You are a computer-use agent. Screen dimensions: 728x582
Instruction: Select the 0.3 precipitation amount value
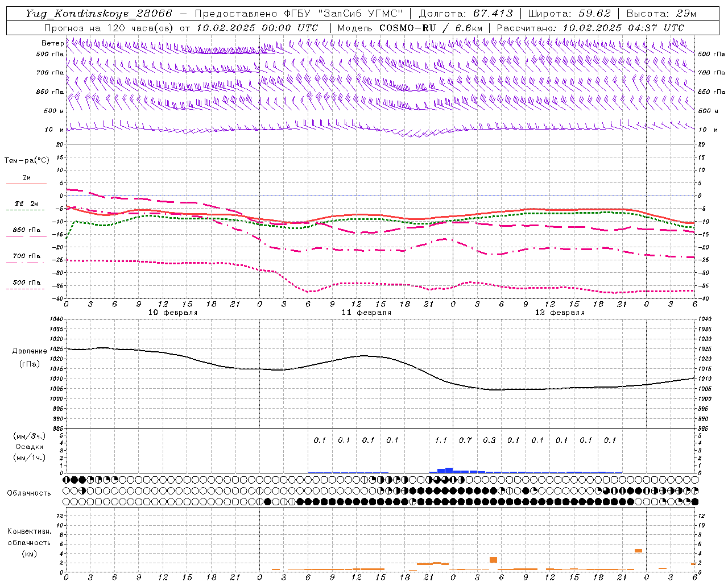click(489, 440)
